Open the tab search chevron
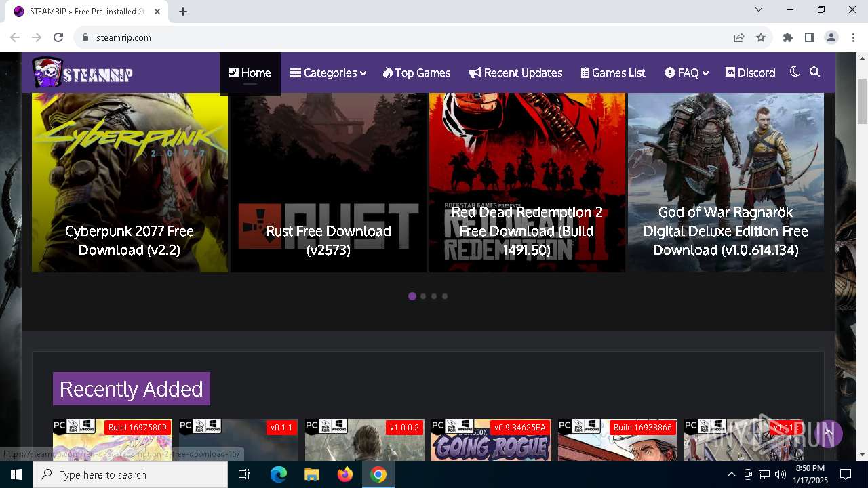The image size is (868, 488). pyautogui.click(x=759, y=9)
